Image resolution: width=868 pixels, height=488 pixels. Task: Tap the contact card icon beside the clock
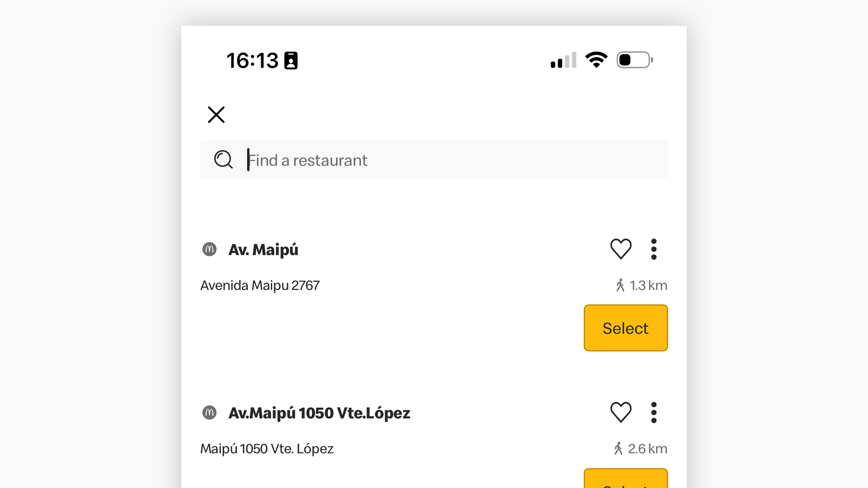click(291, 61)
